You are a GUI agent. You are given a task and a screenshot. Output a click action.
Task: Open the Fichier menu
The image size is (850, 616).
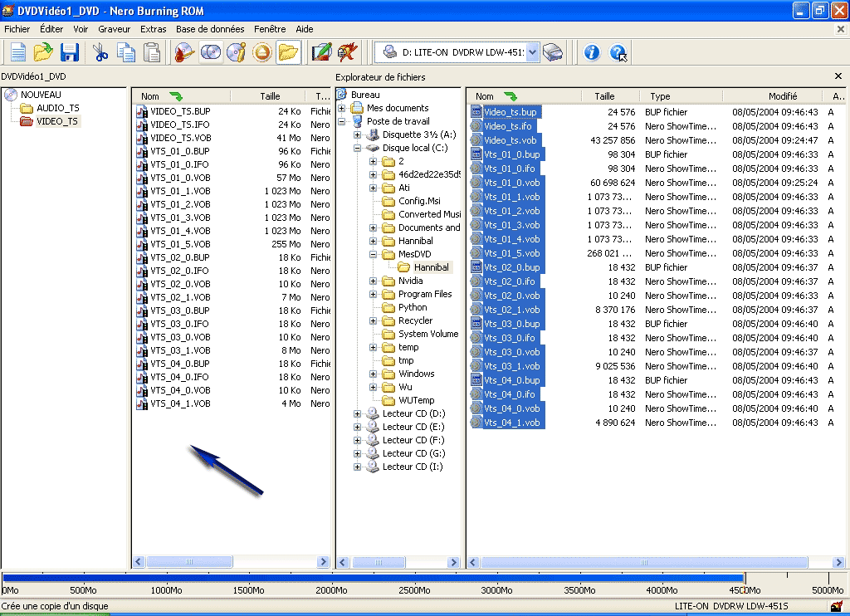tap(17, 29)
